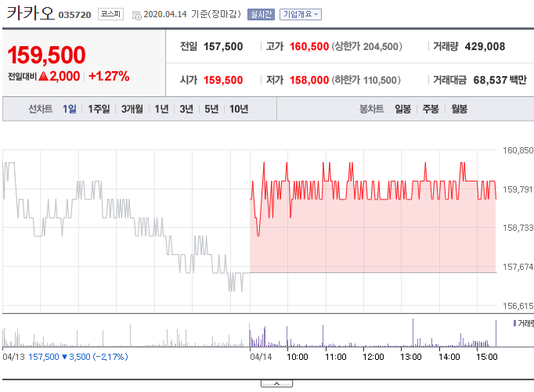Switch to 월봉 candlestick chart
This screenshot has width=534, height=392.
coord(459,109)
